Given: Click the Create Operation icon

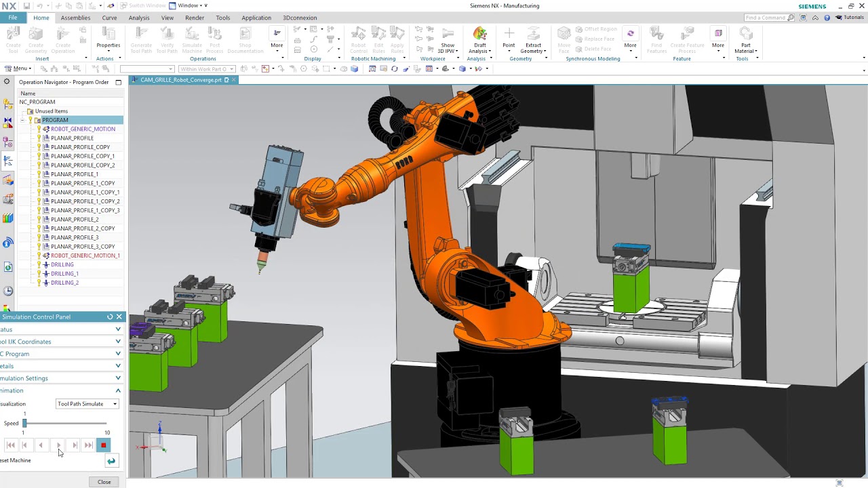Looking at the screenshot, I should (x=63, y=40).
